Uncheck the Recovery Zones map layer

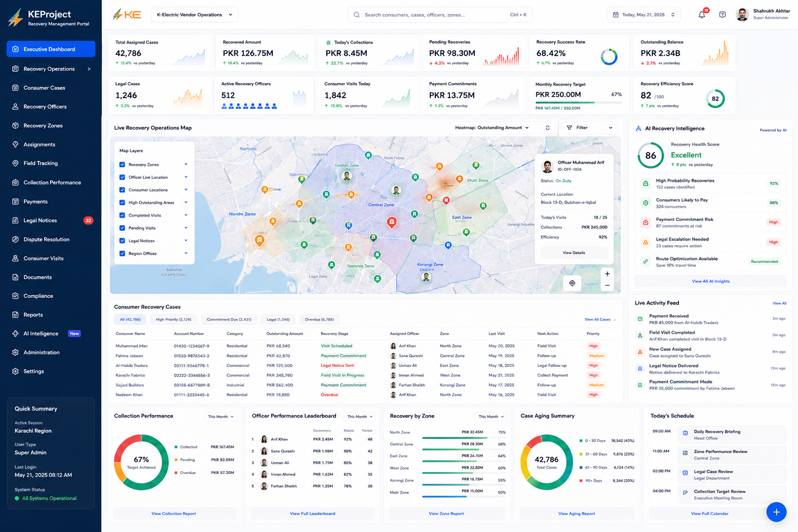coord(122,165)
